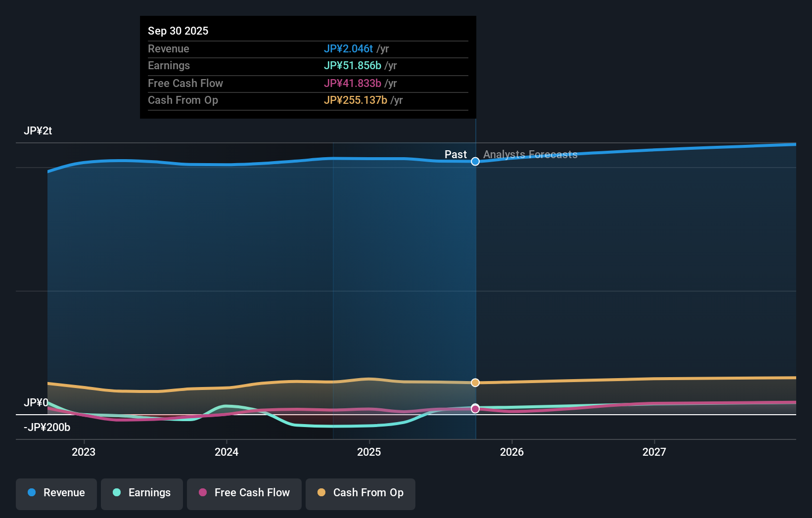Click the JP¥51.856b Earnings value link

coord(353,65)
